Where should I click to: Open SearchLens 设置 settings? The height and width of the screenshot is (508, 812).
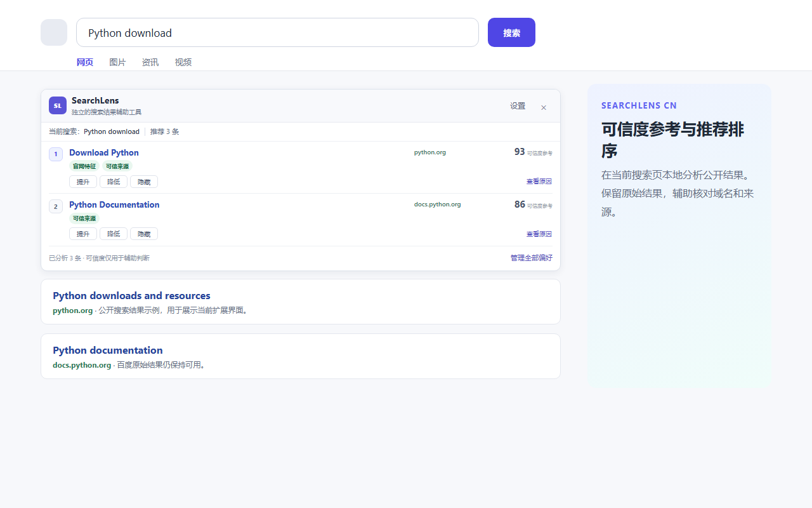[x=518, y=106]
